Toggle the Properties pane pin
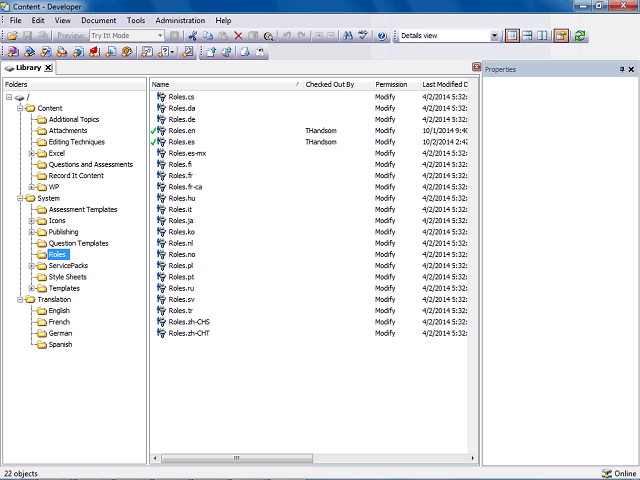Screen dimensions: 640x480 pyautogui.click(x=622, y=69)
